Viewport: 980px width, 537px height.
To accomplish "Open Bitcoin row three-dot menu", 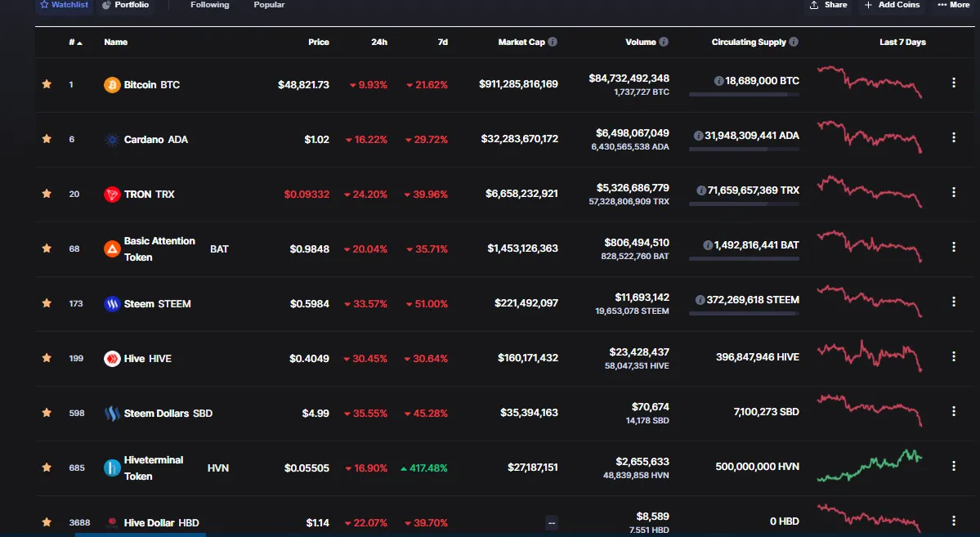I will (954, 83).
